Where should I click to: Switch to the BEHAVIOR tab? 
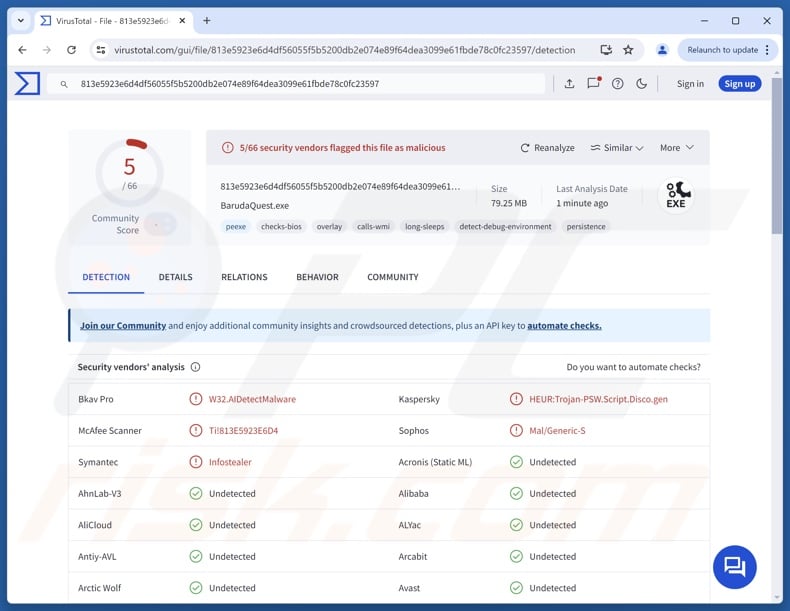point(317,277)
